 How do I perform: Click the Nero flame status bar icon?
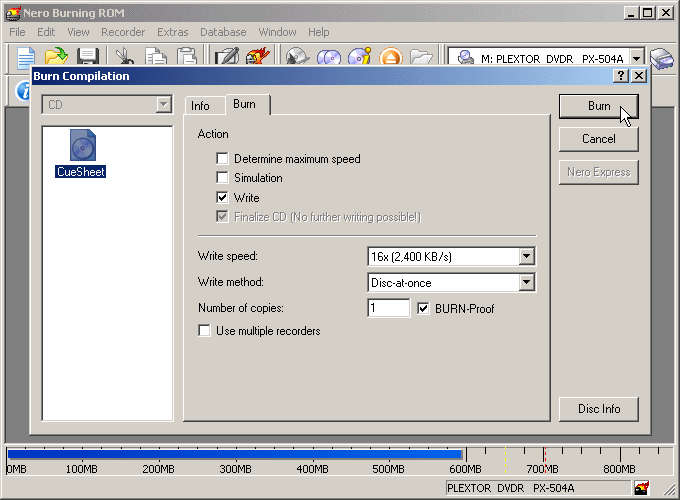tap(641, 488)
